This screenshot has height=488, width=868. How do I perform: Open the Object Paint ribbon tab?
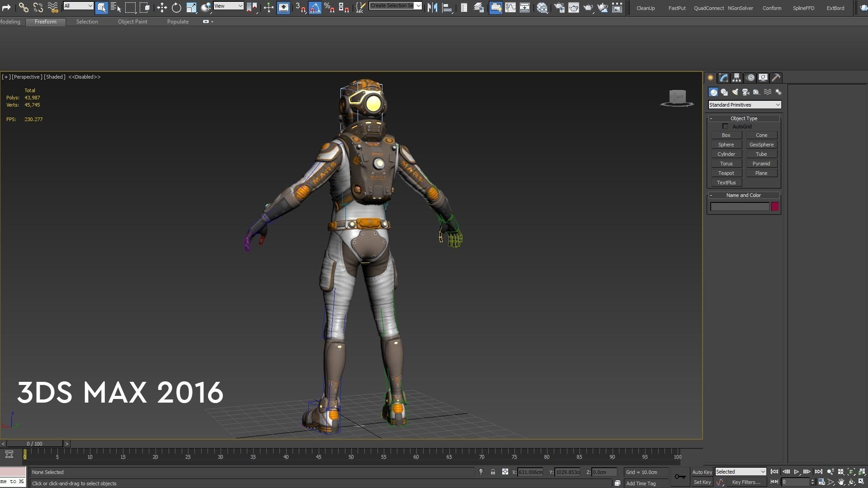pyautogui.click(x=132, y=22)
